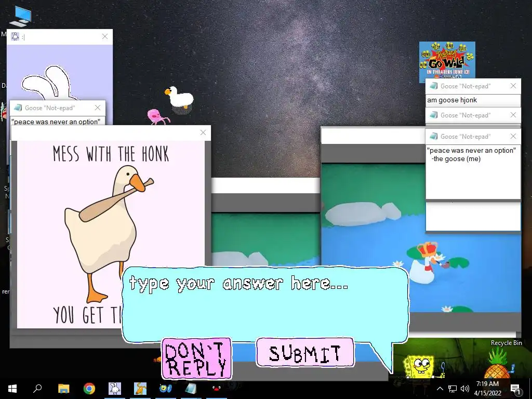Viewport: 532px width, 399px height.
Task: Click the SUBMIT button
Action: click(305, 353)
